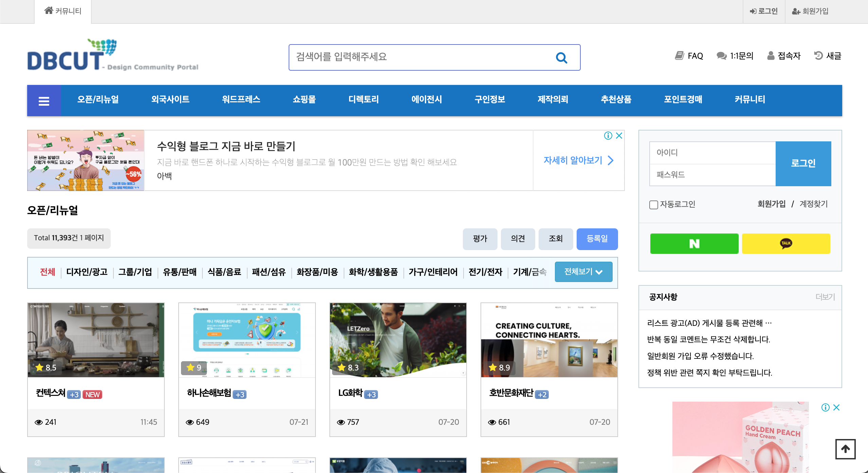Click the top bar 회원가입 link
This screenshot has height=473, width=868.
click(810, 11)
